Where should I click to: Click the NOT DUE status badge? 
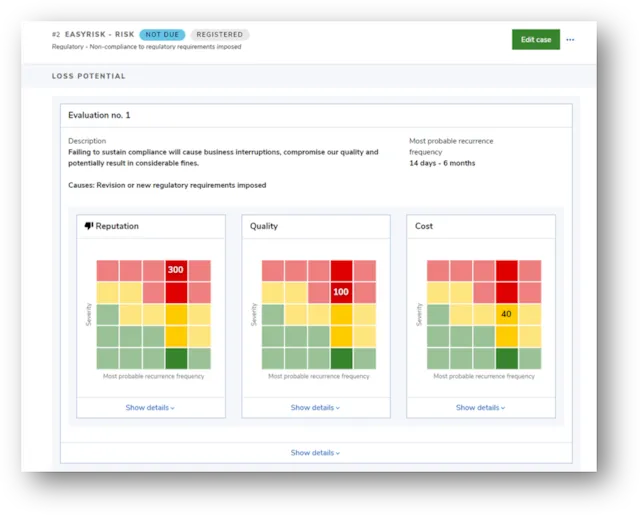click(x=162, y=35)
